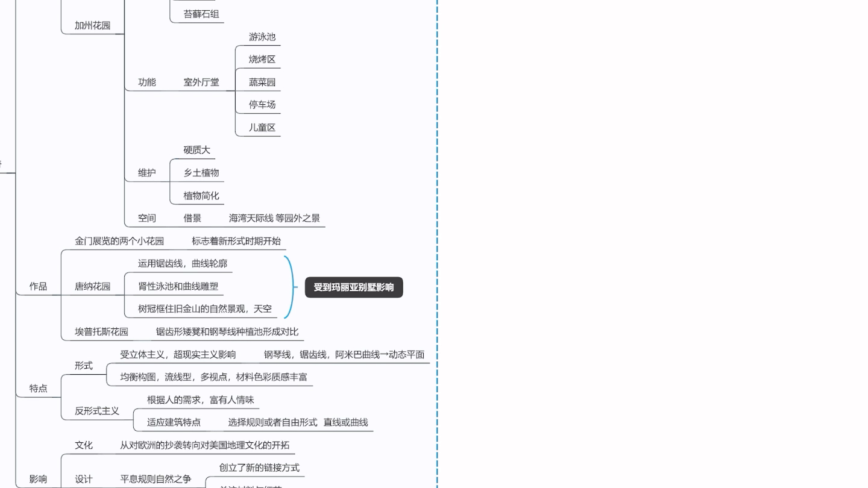Click the 创立了新的链接方式 node

[259, 468]
